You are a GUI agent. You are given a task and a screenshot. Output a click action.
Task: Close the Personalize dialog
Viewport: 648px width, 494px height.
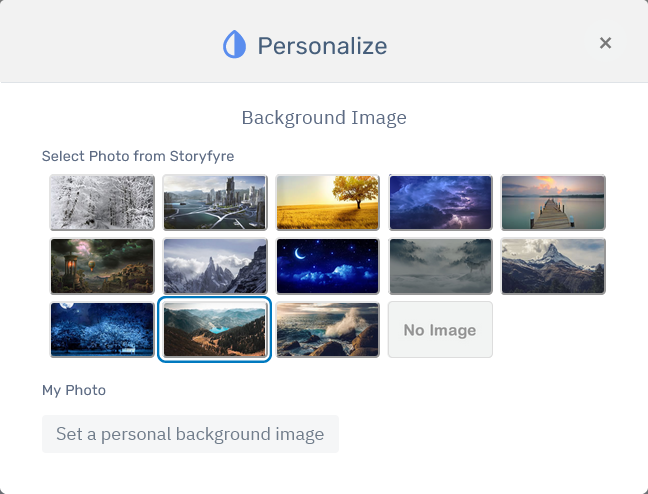605,43
